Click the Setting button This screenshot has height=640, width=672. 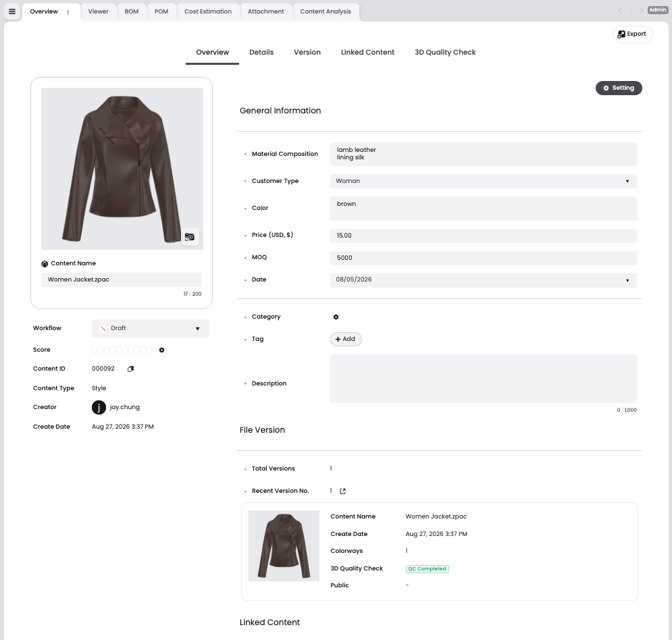click(619, 88)
